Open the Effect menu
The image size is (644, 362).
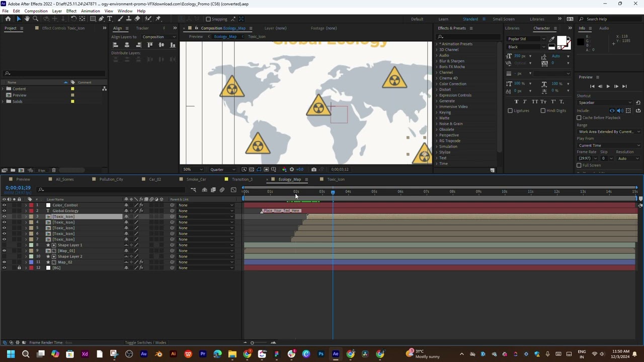[71, 11]
